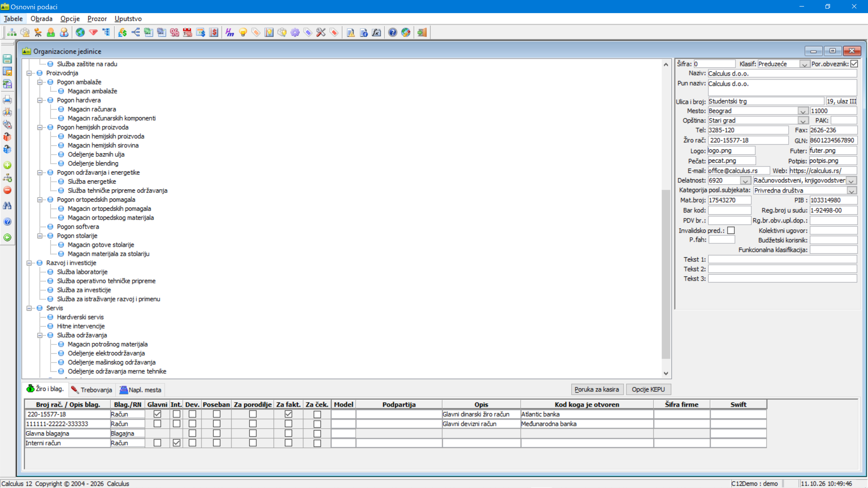868x488 pixels.
Task: Click the red minus delete icon
Action: coord(7,190)
